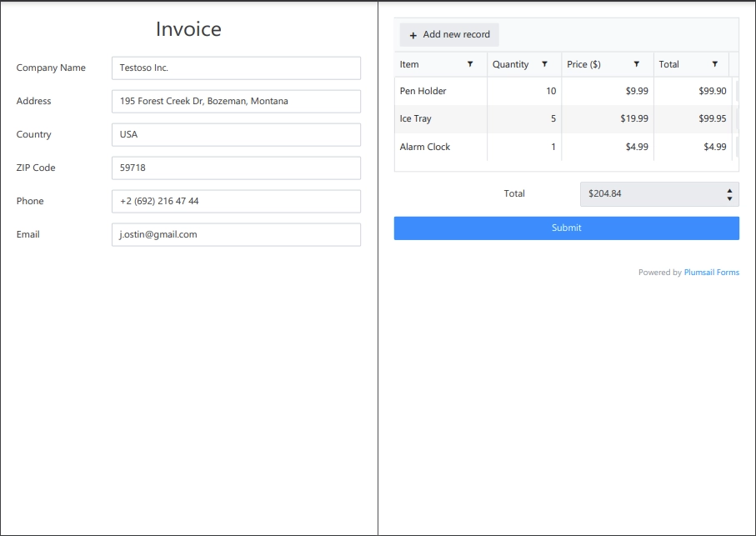The image size is (756, 536).
Task: Click the quantity 10 cell for Pen Holder
Action: point(524,91)
